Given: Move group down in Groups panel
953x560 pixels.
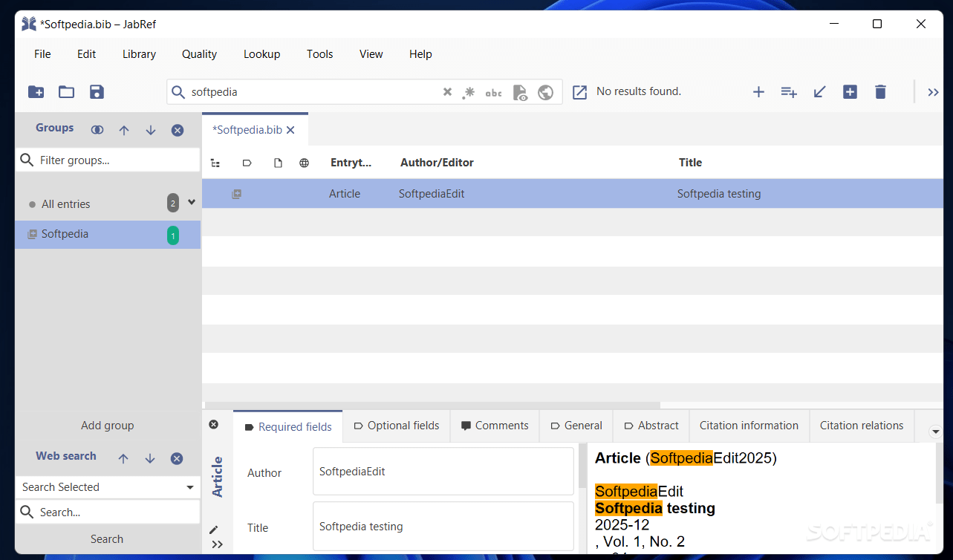Looking at the screenshot, I should [151, 130].
